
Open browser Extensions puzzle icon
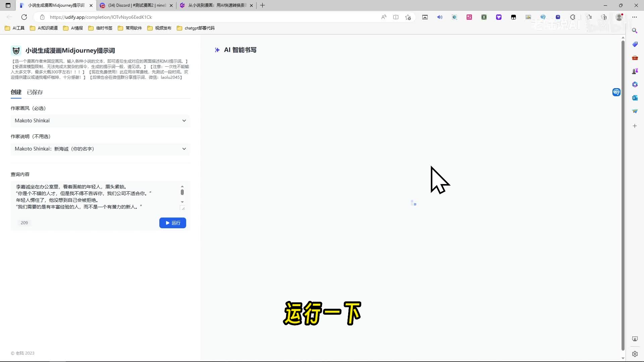point(573,17)
